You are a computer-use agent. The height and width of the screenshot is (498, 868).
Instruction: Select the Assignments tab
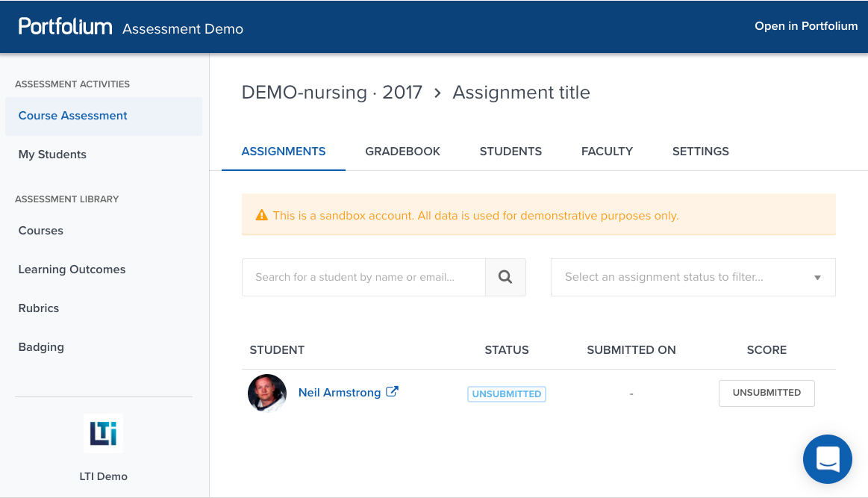point(284,151)
